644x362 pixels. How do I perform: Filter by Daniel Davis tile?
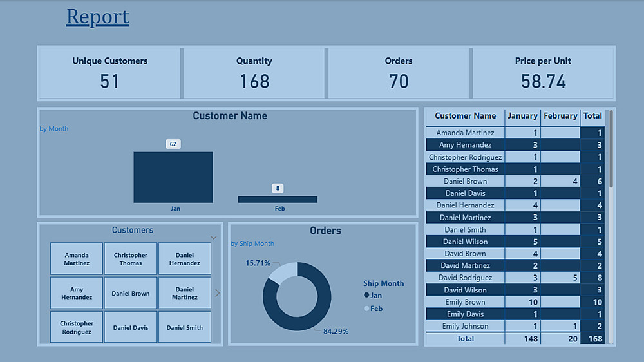tap(131, 327)
